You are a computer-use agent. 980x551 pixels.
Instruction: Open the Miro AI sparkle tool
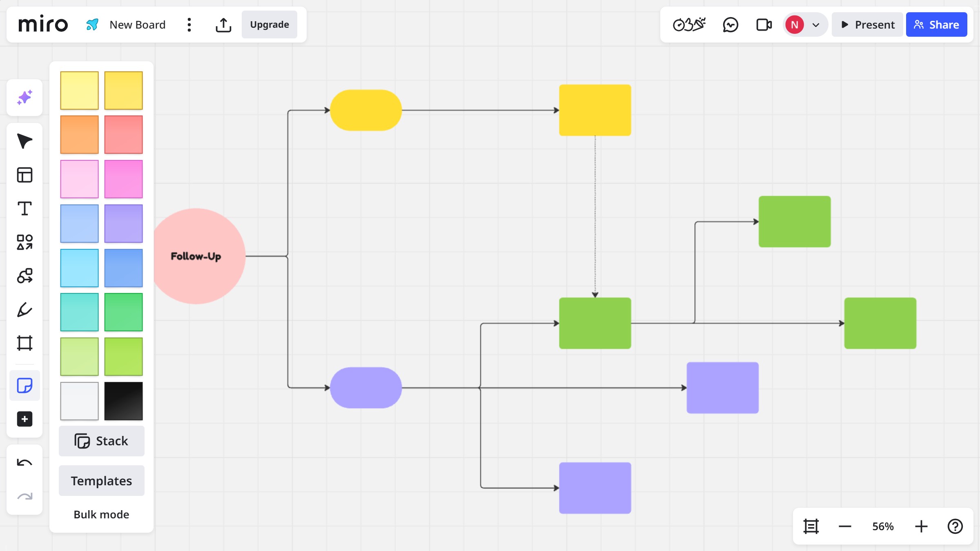pyautogui.click(x=24, y=98)
